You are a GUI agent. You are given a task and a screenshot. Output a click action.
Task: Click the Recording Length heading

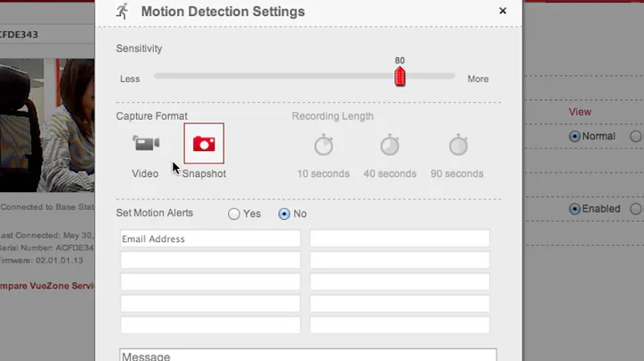coord(333,116)
